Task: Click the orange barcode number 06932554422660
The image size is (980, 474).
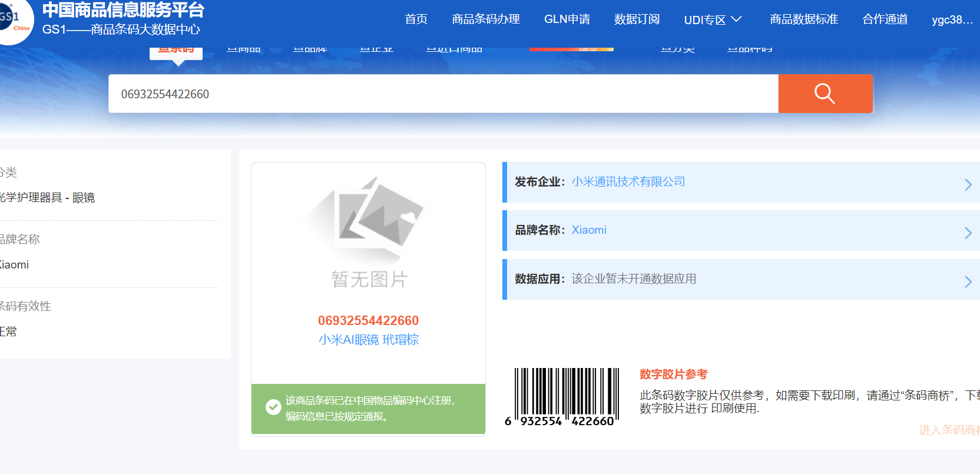Action: coord(369,320)
